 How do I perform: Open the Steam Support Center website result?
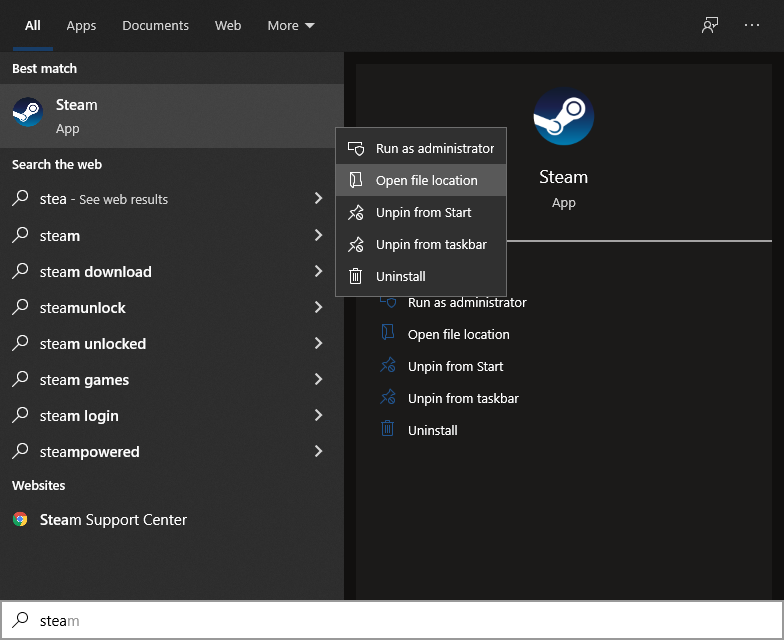click(113, 520)
